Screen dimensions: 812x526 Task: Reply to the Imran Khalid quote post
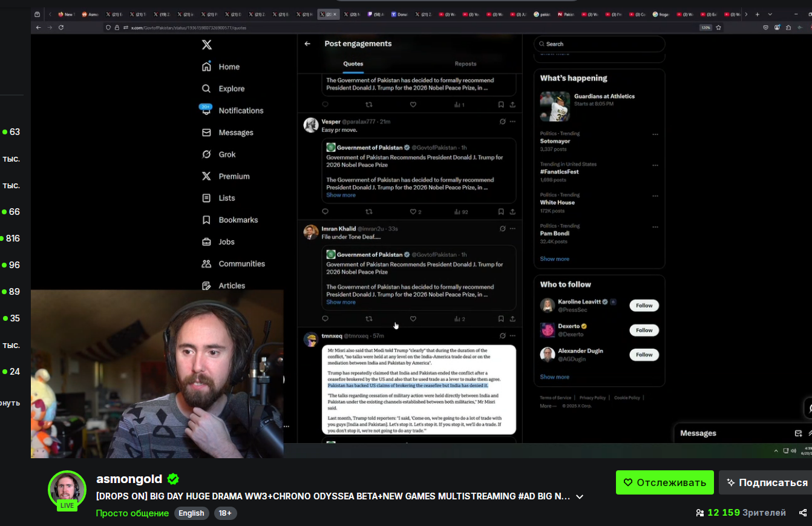click(325, 319)
